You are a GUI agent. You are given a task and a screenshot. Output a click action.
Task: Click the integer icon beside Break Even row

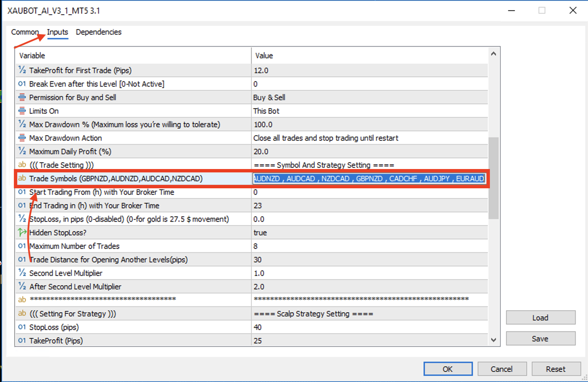click(22, 84)
